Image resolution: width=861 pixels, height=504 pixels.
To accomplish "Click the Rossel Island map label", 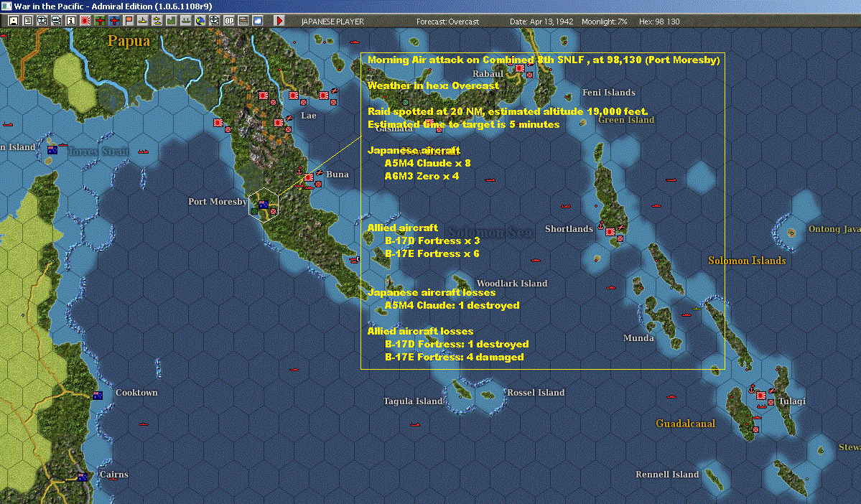I will 536,393.
